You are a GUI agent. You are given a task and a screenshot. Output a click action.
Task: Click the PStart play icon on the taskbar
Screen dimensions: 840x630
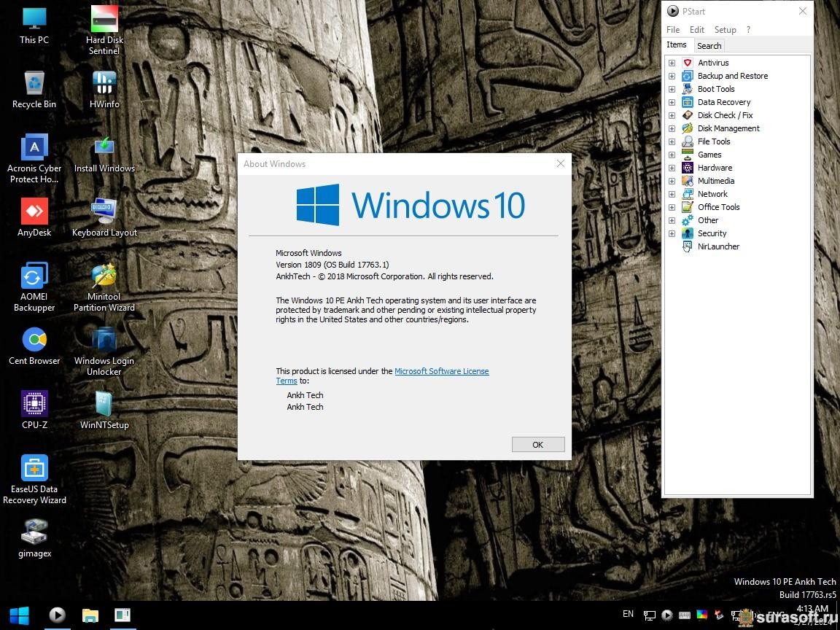[58, 615]
